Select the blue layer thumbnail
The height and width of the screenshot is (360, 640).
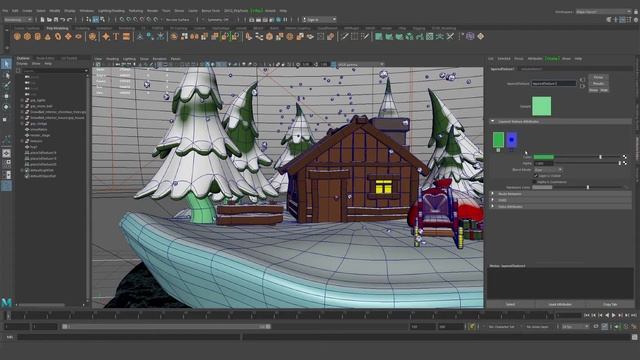tap(511, 140)
